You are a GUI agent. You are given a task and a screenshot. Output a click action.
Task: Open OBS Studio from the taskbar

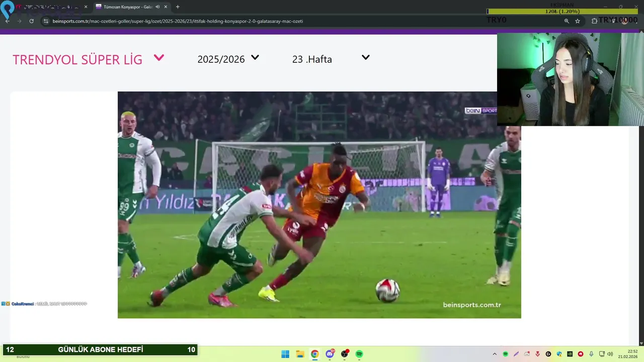pos(345,354)
